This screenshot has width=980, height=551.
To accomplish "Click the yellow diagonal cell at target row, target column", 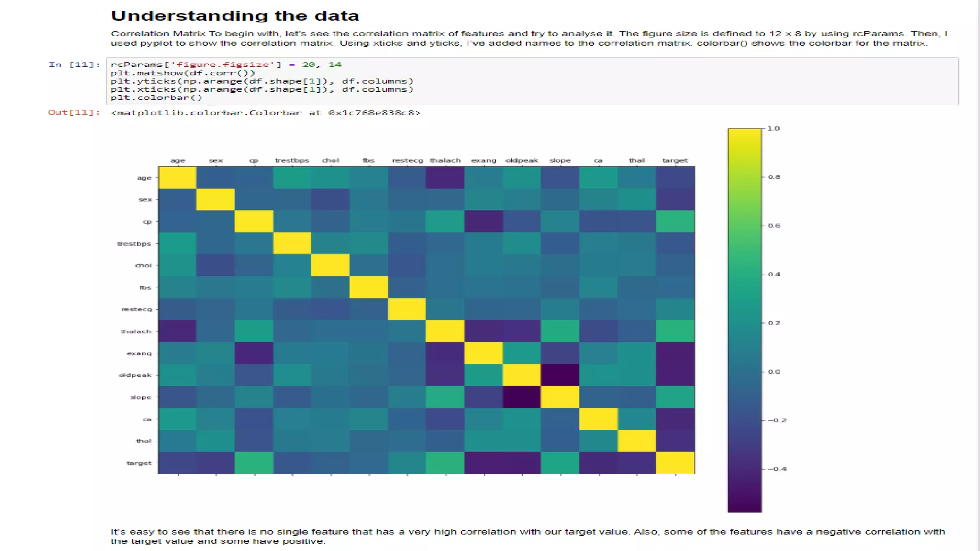I will coord(675,463).
